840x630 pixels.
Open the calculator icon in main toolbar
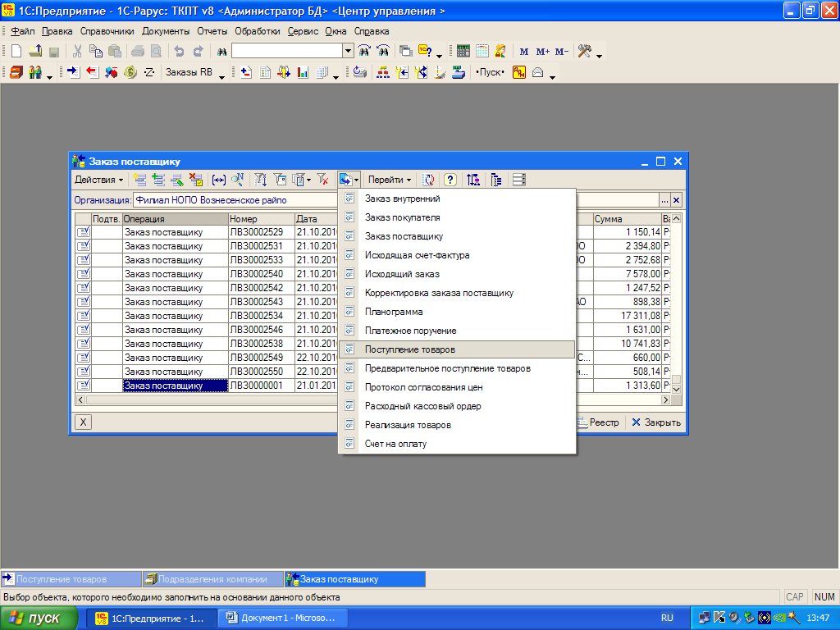point(463,52)
